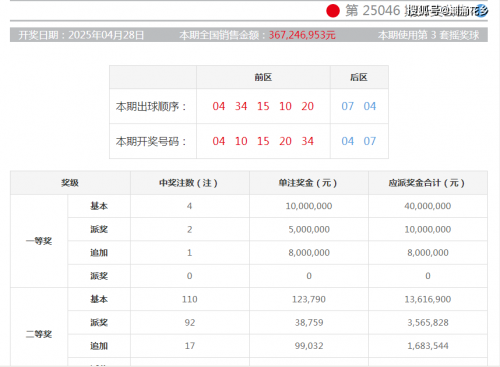Click red 10 in the 开奖号码 row
Screen dimensions: 500x367
tap(241, 141)
